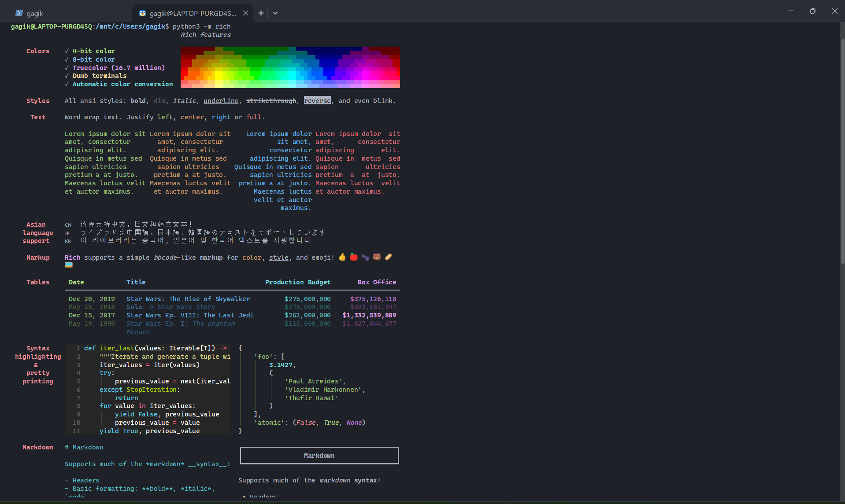The image size is (845, 504).
Task: Click the 'Rich features' italic title
Action: point(206,35)
